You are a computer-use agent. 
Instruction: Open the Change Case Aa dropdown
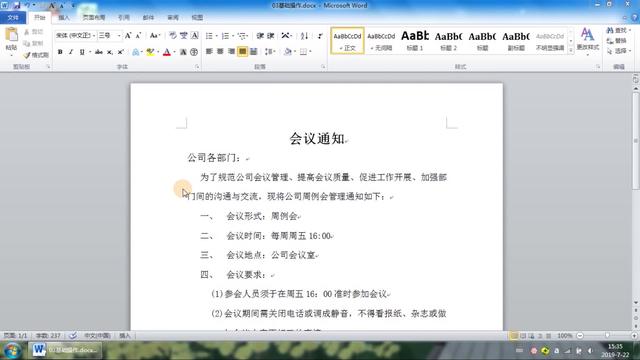pos(155,36)
